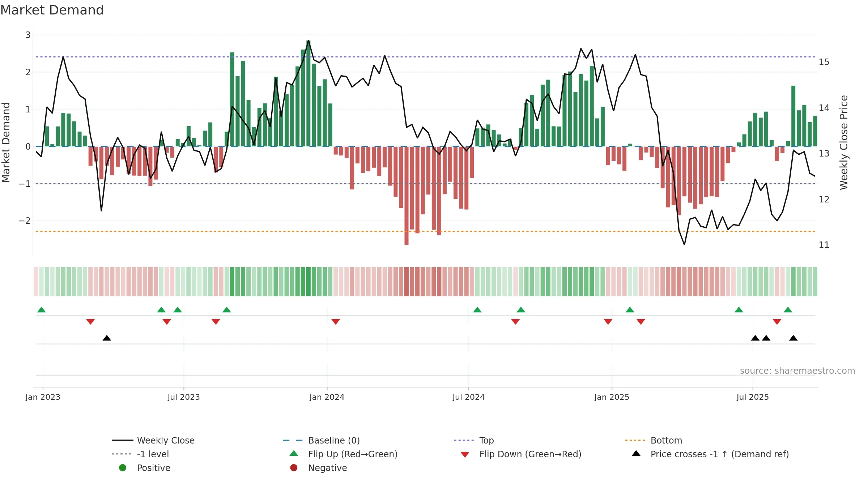Click the −2 tick on demand axis
868x488 pixels.
tap(25, 221)
